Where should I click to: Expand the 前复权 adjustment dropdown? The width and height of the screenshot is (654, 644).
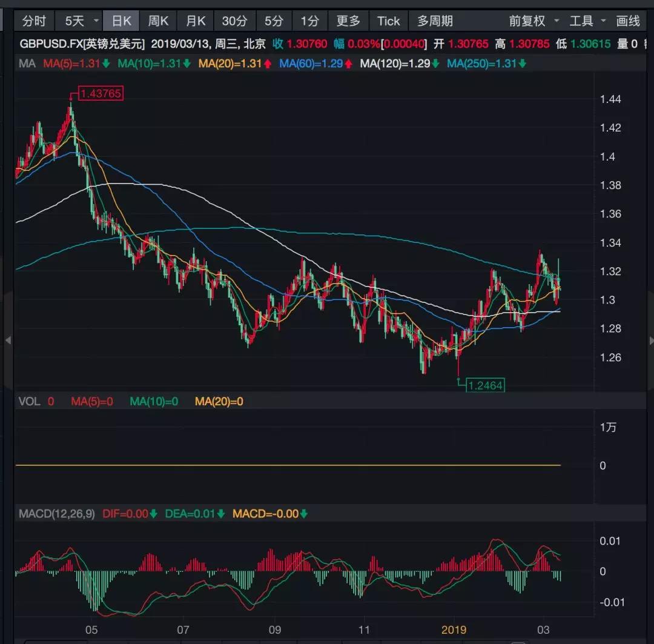click(534, 21)
